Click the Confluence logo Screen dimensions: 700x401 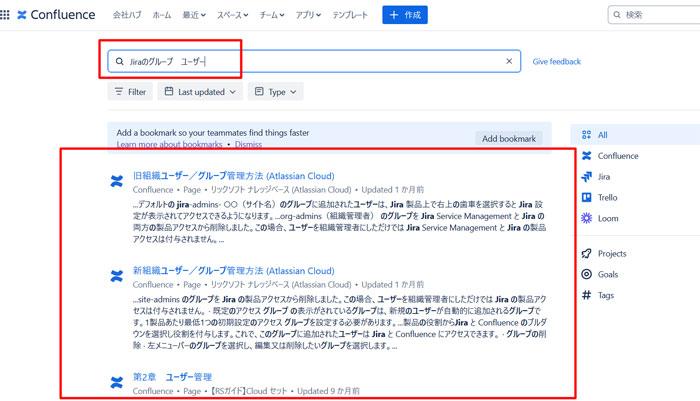pyautogui.click(x=56, y=15)
